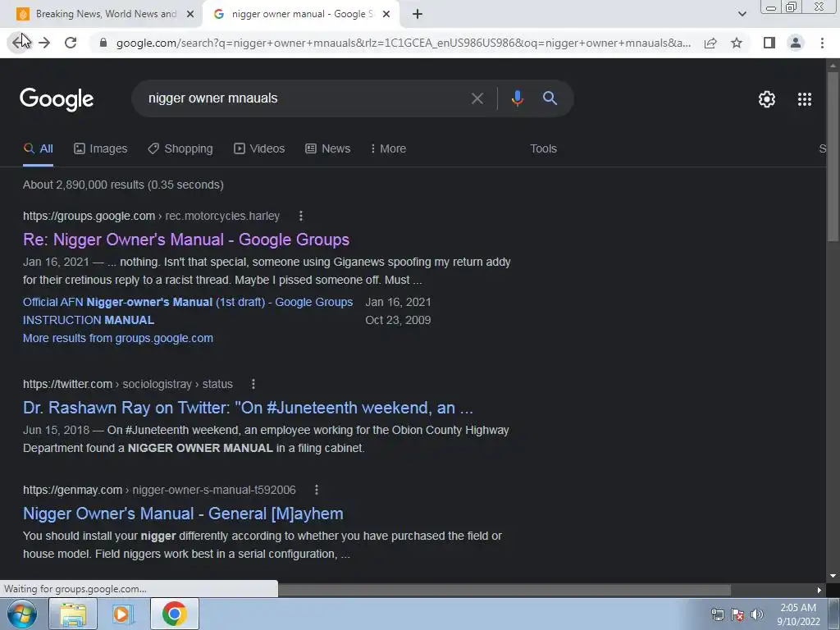840x630 pixels.
Task: Click the Google logo
Action: (57, 99)
